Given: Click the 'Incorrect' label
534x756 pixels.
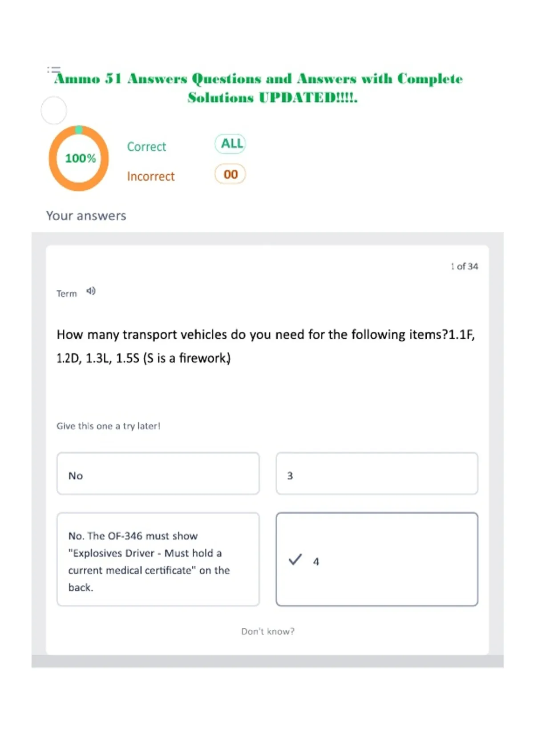Looking at the screenshot, I should click(151, 177).
